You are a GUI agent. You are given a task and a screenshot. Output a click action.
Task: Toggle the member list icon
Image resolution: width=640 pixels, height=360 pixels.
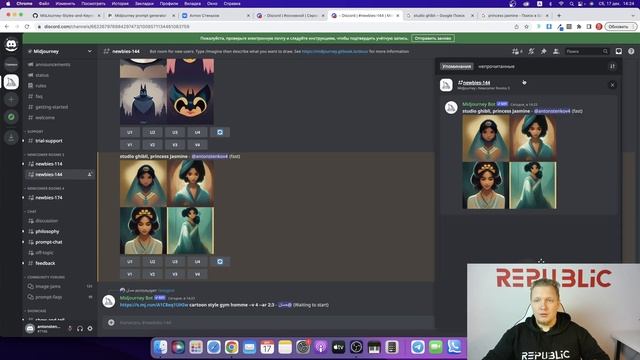(x=556, y=51)
